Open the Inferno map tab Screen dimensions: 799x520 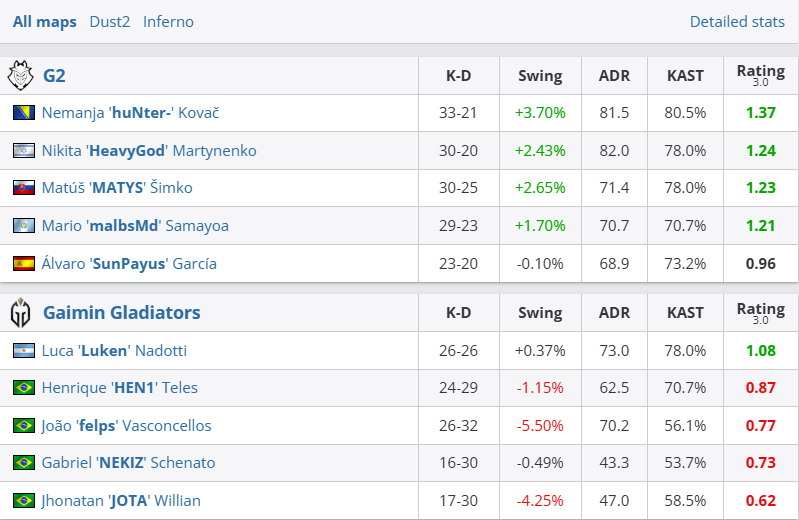coord(168,22)
